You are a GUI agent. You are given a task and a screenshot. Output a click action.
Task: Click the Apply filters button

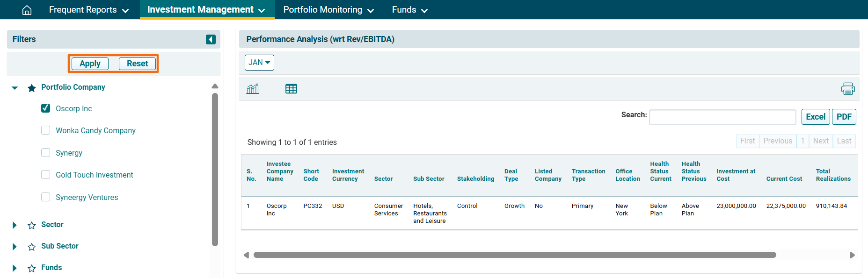coord(90,64)
